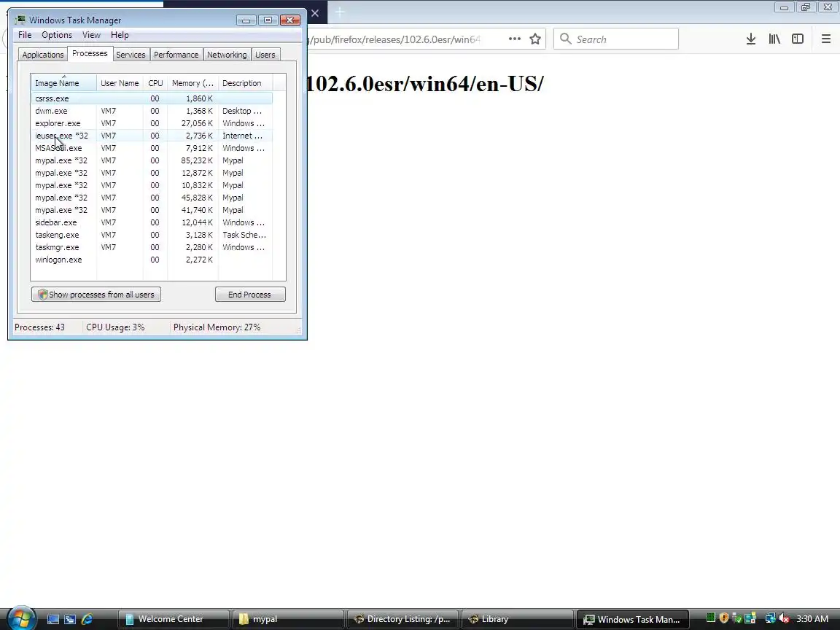Open the Options menu in Task Manager

57,35
